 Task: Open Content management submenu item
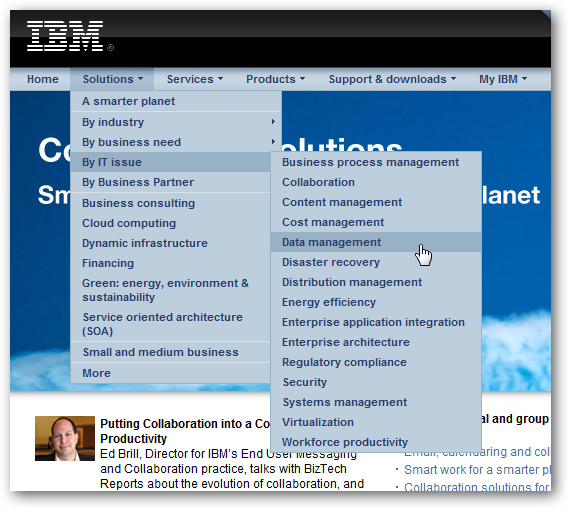pyautogui.click(x=376, y=202)
